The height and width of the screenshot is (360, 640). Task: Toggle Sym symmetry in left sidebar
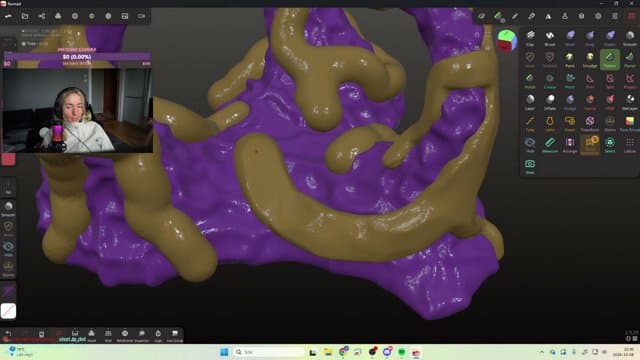coord(8,188)
